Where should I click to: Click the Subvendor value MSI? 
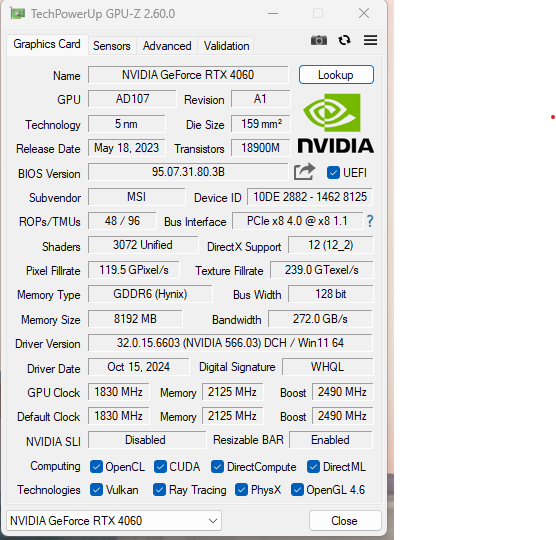coord(137,197)
